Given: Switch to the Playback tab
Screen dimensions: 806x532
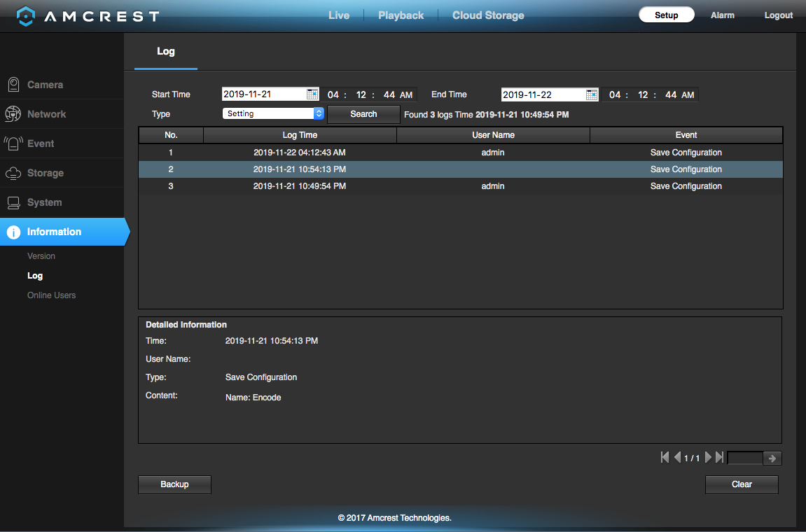Looking at the screenshot, I should tap(401, 15).
